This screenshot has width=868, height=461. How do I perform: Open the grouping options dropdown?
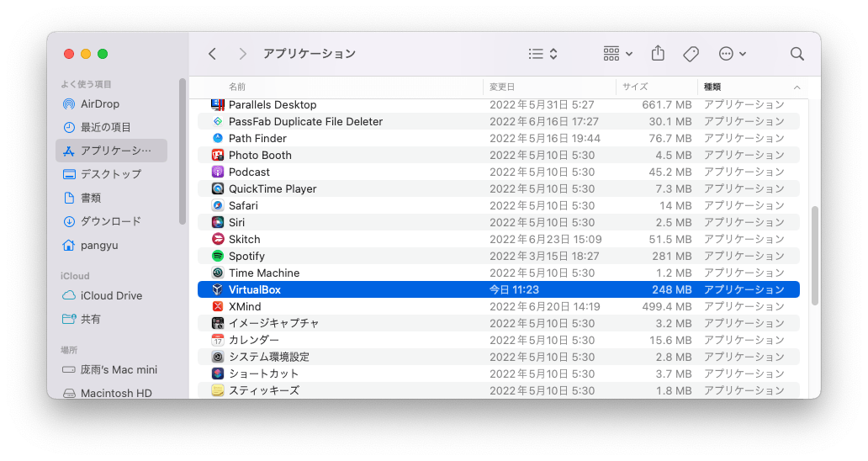pos(618,54)
